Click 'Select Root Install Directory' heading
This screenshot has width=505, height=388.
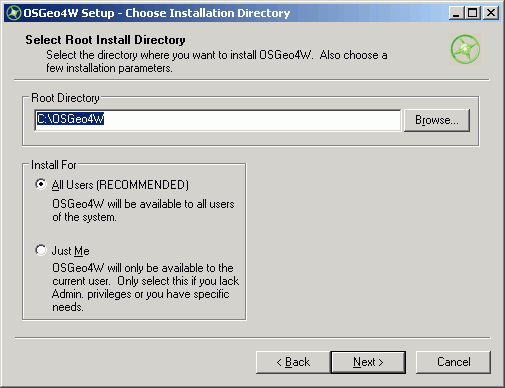[105, 40]
